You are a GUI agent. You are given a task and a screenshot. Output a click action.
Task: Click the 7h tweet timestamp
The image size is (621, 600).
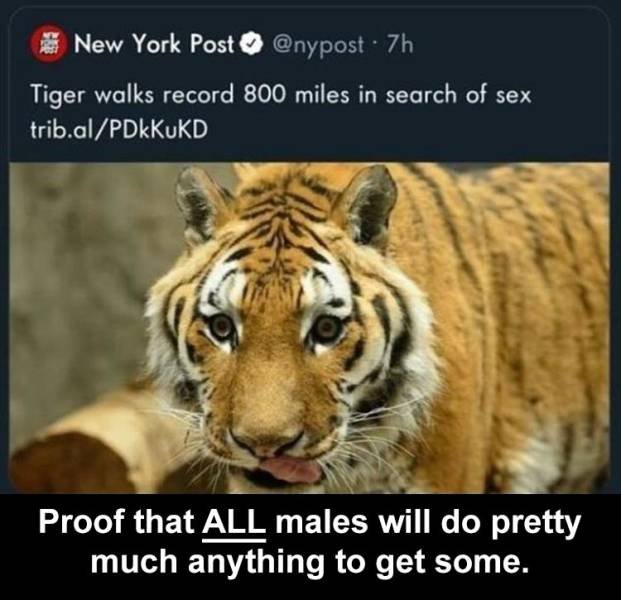point(400,44)
